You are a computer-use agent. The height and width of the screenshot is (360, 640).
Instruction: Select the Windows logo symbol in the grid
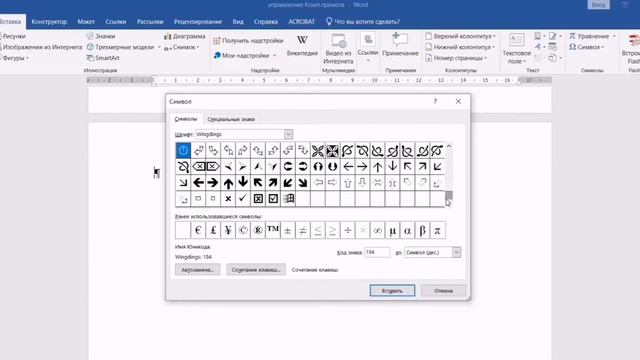pyautogui.click(x=288, y=199)
